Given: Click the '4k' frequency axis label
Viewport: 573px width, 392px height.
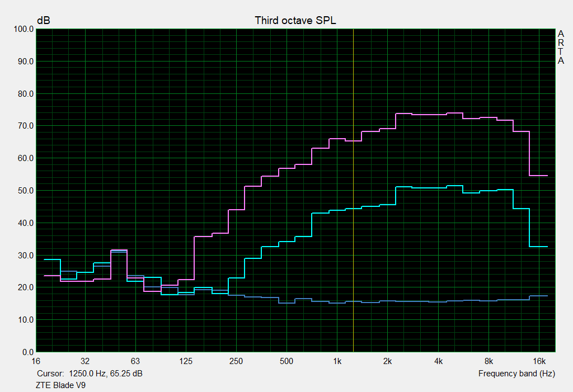Looking at the screenshot, I should coord(438,361).
